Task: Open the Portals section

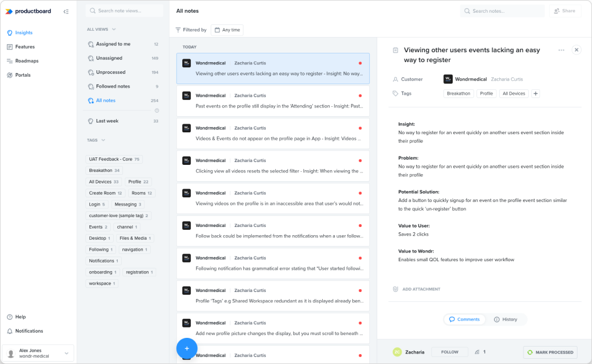Action: [x=23, y=75]
